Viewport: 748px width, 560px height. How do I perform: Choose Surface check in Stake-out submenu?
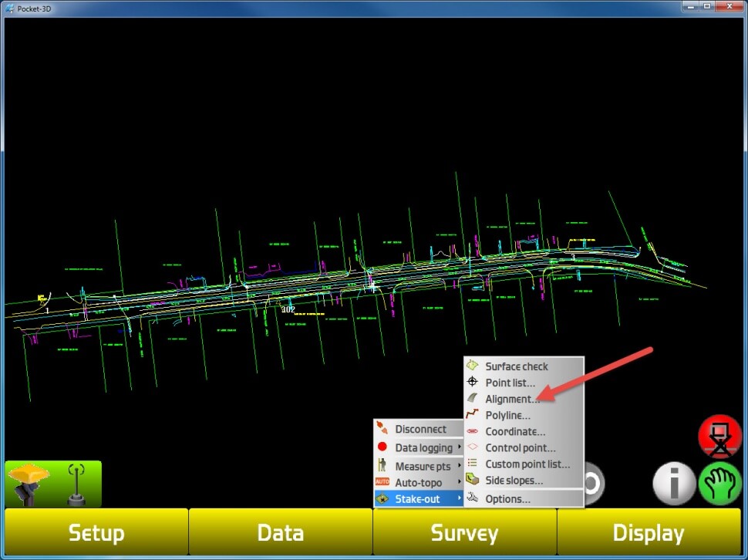click(x=516, y=366)
